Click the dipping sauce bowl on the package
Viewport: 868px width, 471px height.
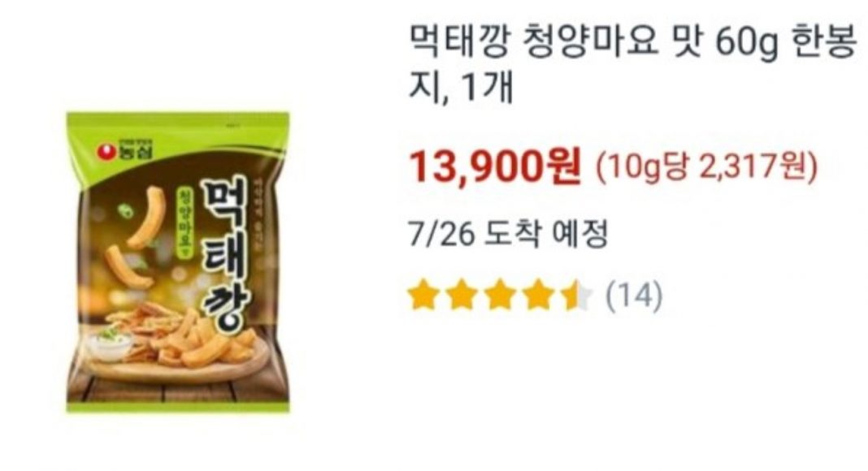tap(111, 344)
